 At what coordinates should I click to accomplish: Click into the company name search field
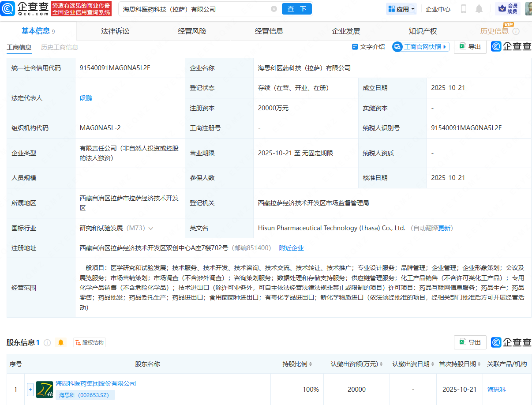(194, 9)
